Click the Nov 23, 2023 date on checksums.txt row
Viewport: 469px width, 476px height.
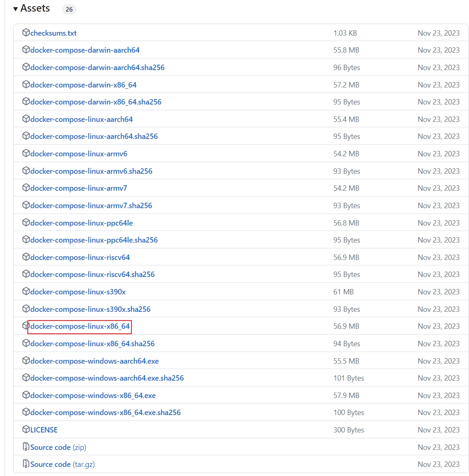pyautogui.click(x=438, y=33)
